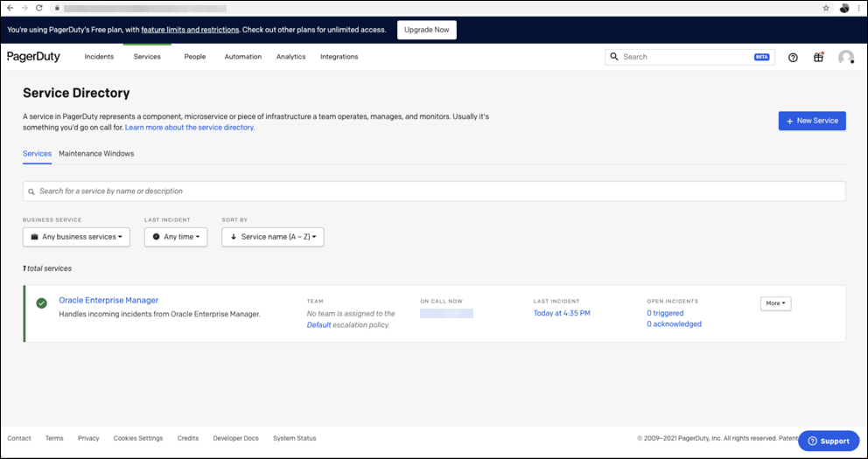The width and height of the screenshot is (868, 459).
Task: Open the Services menu
Action: [x=147, y=57]
